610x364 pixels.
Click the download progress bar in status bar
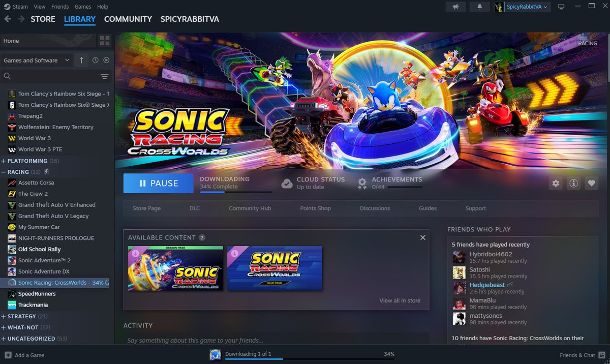[310, 359]
